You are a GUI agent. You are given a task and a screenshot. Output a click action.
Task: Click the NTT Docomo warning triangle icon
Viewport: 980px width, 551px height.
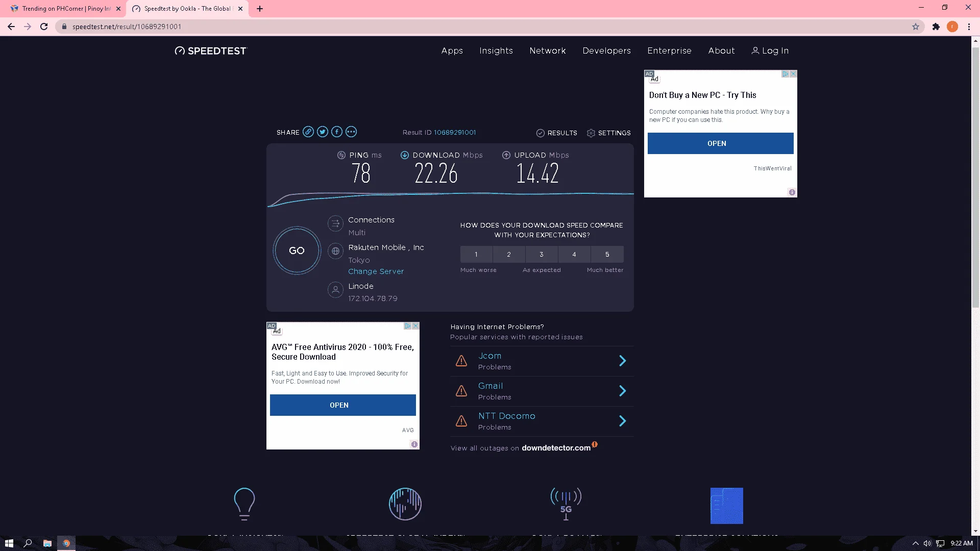[x=461, y=421]
